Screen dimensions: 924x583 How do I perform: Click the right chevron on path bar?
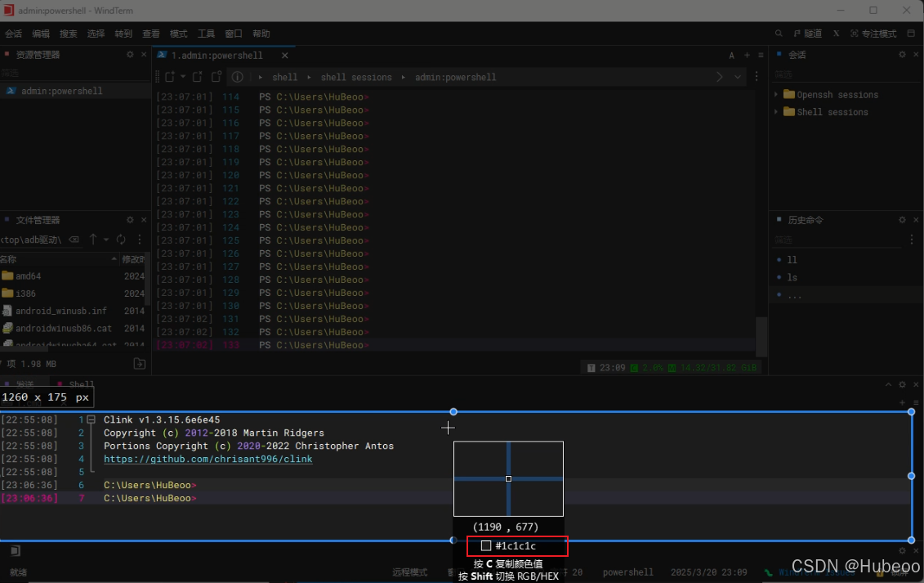point(720,78)
